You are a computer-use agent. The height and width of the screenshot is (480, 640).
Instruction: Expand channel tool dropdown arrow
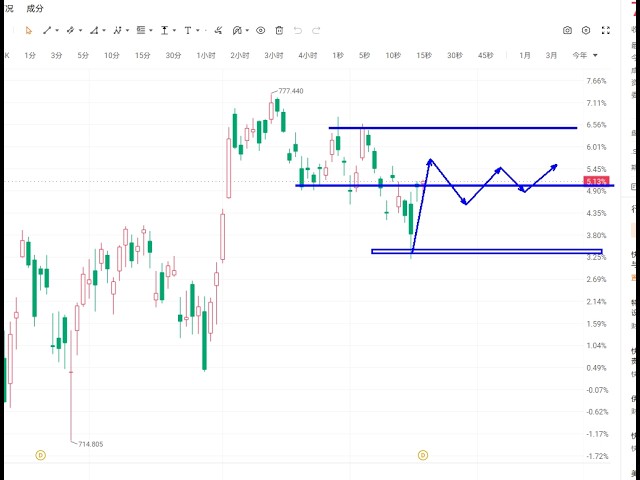tap(80, 31)
